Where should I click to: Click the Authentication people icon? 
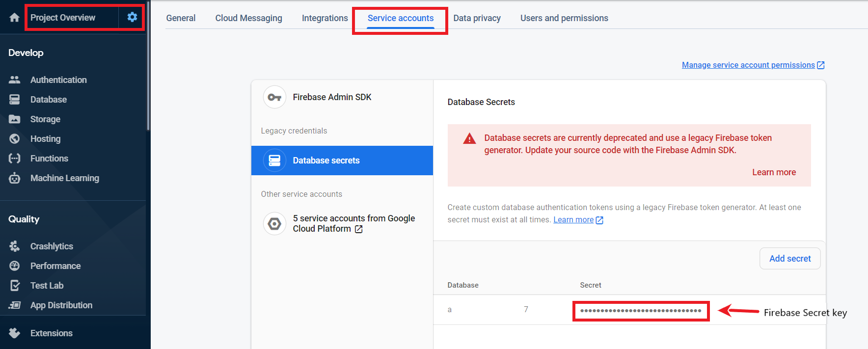tap(15, 80)
